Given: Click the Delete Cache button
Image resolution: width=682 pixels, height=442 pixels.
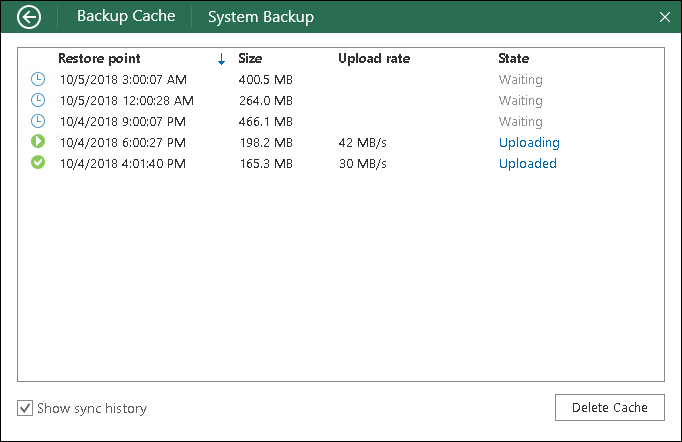Looking at the screenshot, I should tap(609, 408).
